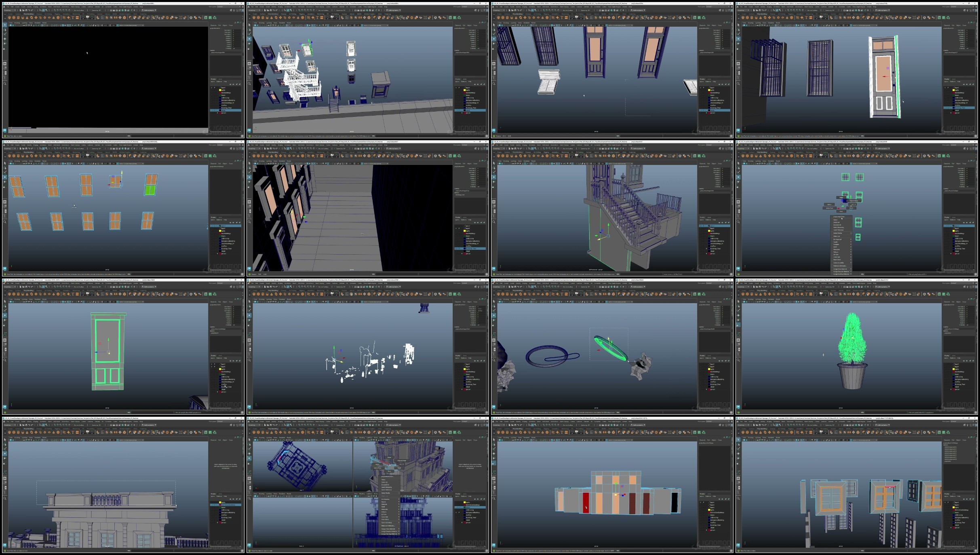The height and width of the screenshot is (555, 980).
Task: Open the Poly Modeling shelf tab above the potted tree
Action: (762, 290)
